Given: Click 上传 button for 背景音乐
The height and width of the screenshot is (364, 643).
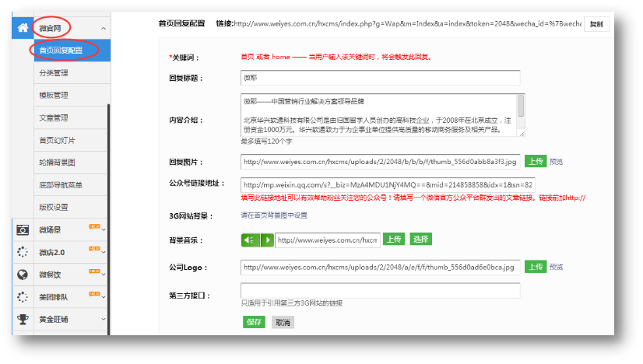Looking at the screenshot, I should click(394, 239).
